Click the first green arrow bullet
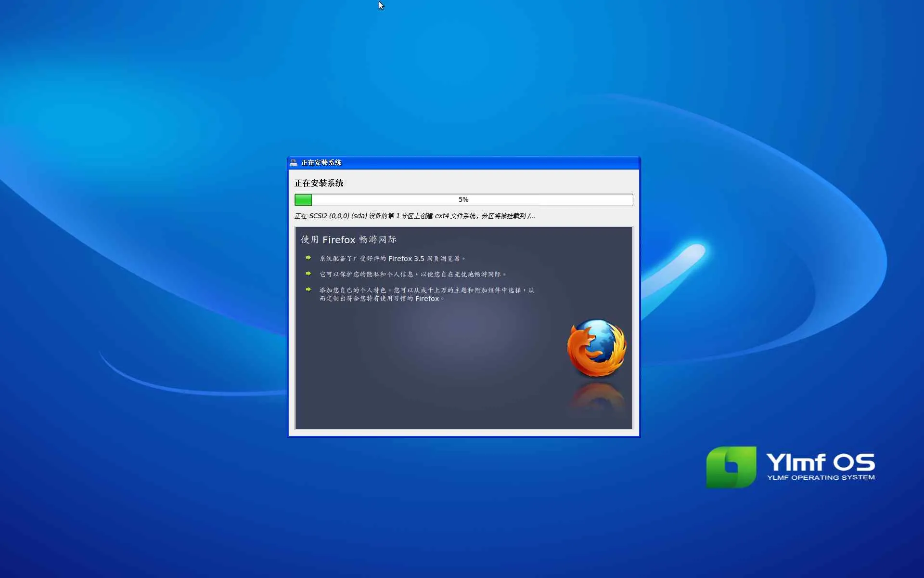924x578 pixels. [x=308, y=258]
